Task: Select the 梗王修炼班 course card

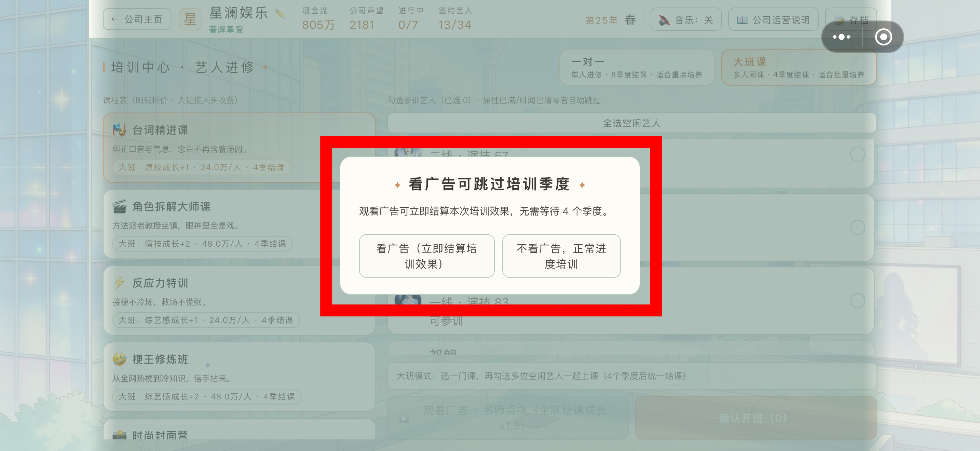Action: coord(239,377)
